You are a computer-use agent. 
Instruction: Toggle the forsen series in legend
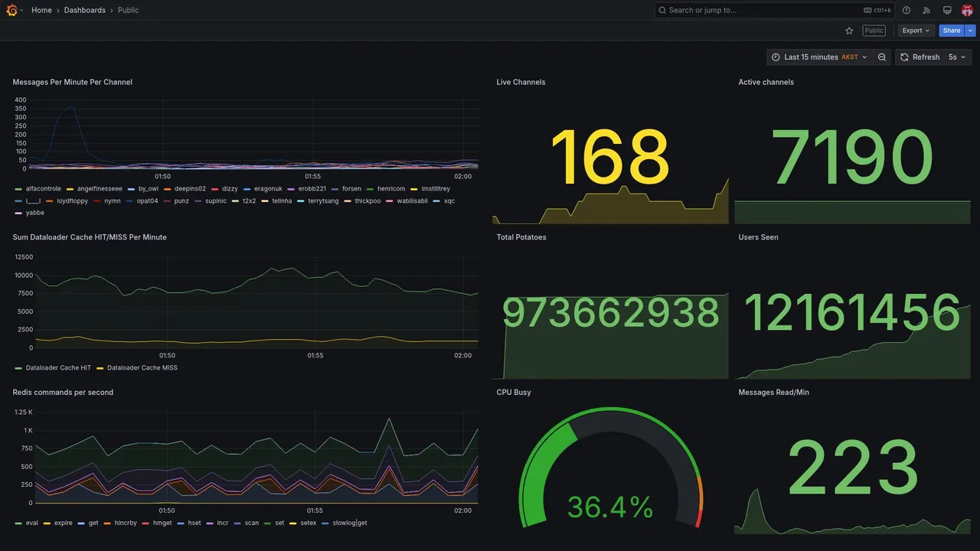tap(351, 189)
